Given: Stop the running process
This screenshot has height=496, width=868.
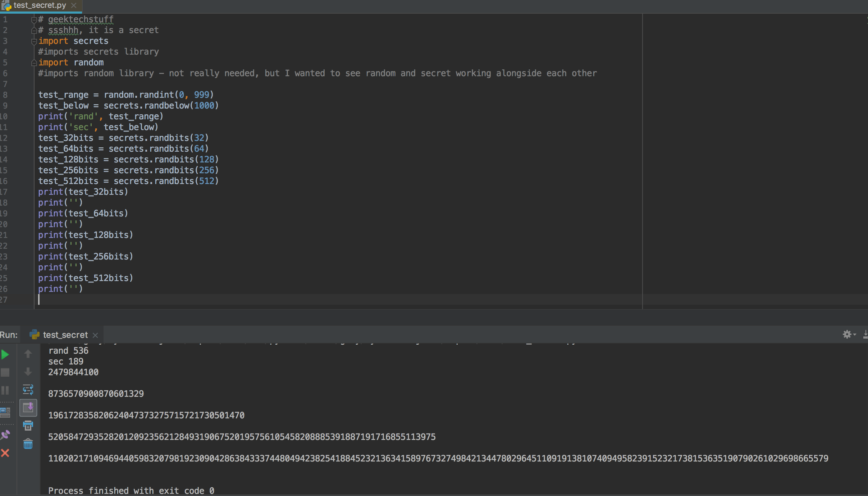Looking at the screenshot, I should coord(5,372).
